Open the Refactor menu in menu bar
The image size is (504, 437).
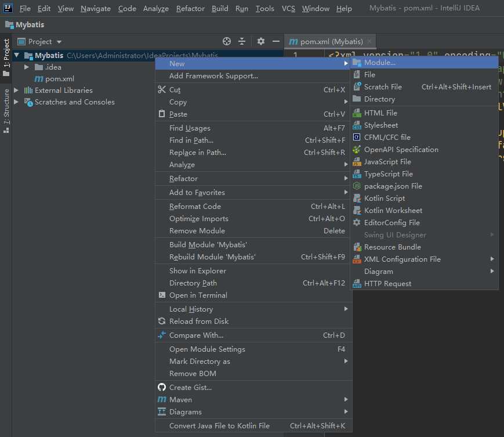[190, 8]
